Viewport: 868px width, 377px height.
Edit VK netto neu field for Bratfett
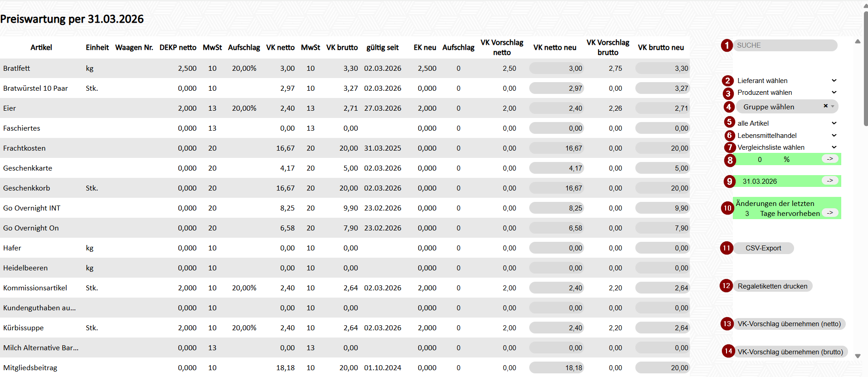point(556,69)
